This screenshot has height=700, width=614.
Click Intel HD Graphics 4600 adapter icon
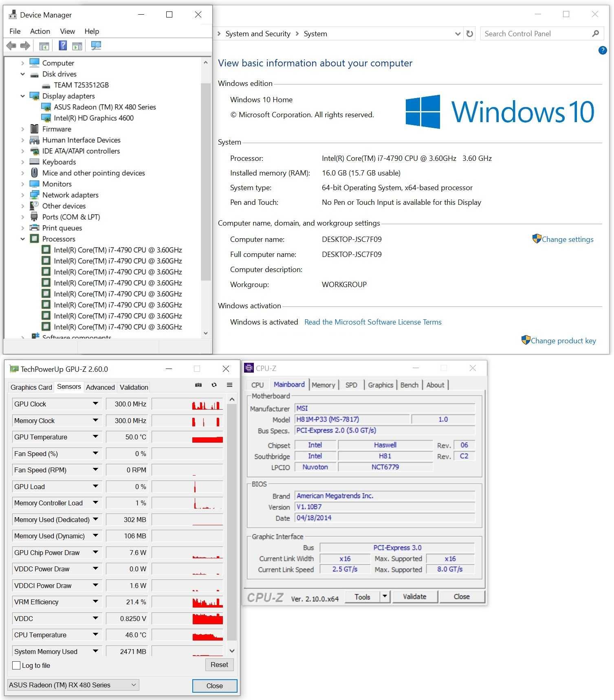pyautogui.click(x=46, y=118)
